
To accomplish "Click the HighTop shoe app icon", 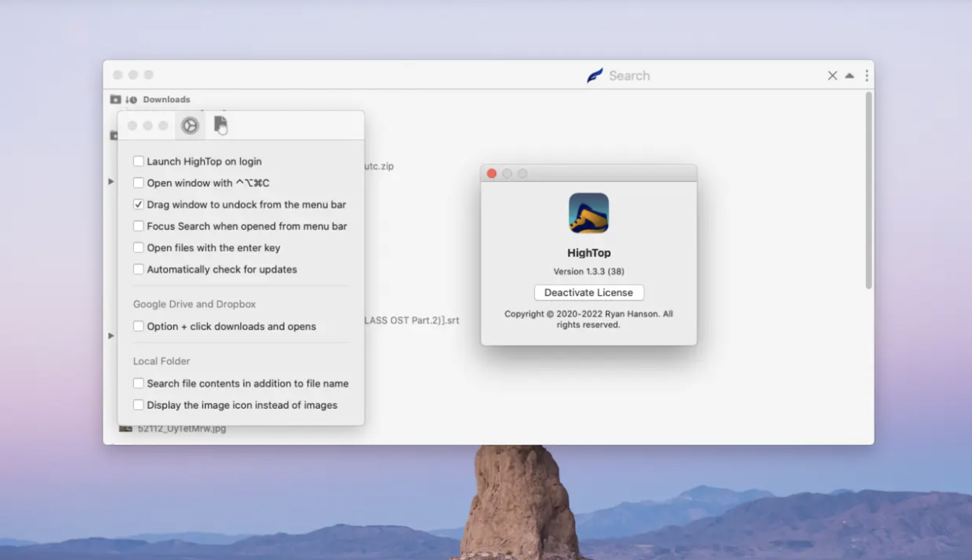I will pos(588,213).
